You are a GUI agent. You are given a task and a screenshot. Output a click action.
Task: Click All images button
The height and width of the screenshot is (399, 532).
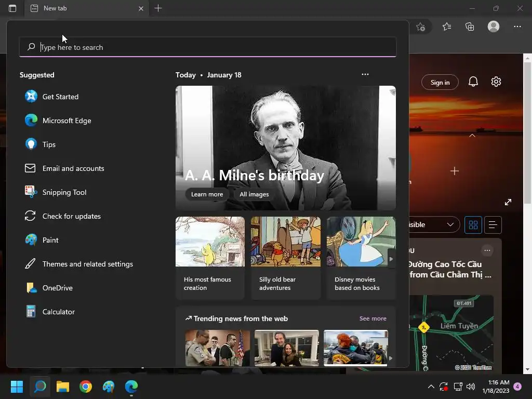254,194
